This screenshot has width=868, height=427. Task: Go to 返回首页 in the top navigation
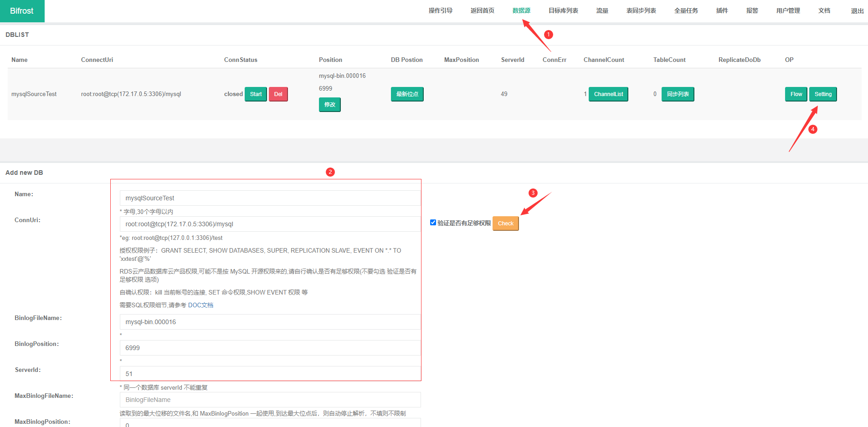pyautogui.click(x=482, y=10)
